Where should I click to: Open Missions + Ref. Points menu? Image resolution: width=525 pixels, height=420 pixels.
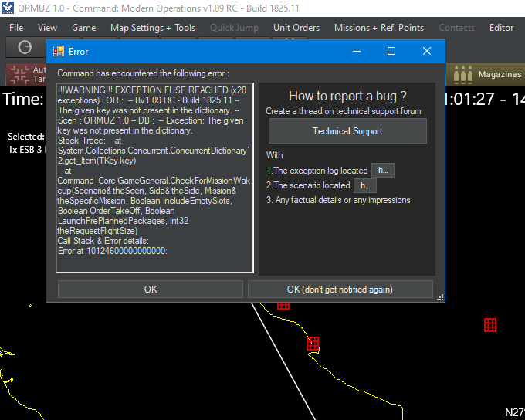pos(379,28)
